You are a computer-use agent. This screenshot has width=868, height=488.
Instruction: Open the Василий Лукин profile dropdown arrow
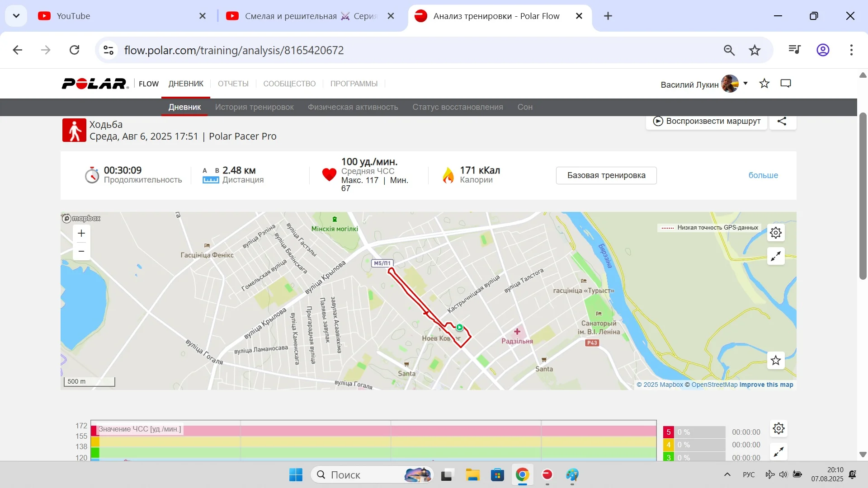tap(745, 84)
